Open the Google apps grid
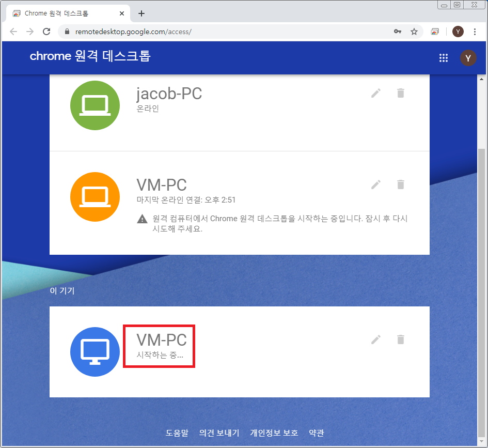Viewport: 488px width, 448px height. [444, 58]
